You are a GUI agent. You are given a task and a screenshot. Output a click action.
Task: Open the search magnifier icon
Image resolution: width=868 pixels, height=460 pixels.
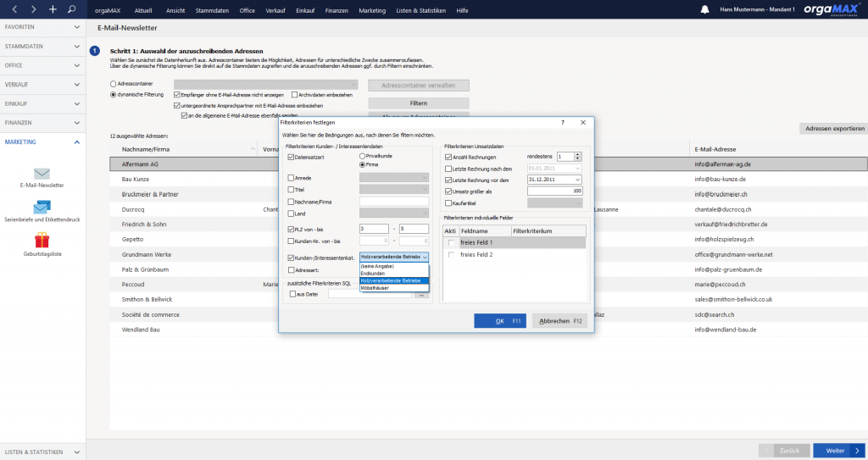(71, 9)
